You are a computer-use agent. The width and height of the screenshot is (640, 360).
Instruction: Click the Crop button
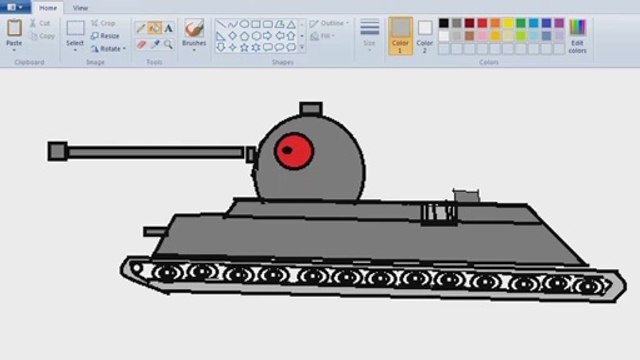(x=103, y=23)
